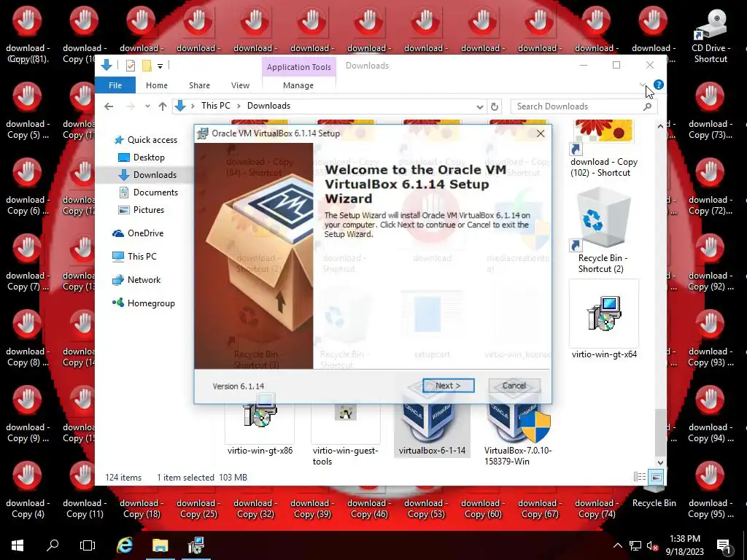This screenshot has height=560, width=747.
Task: Open recent locations dropdown arrow
Action: (147, 106)
